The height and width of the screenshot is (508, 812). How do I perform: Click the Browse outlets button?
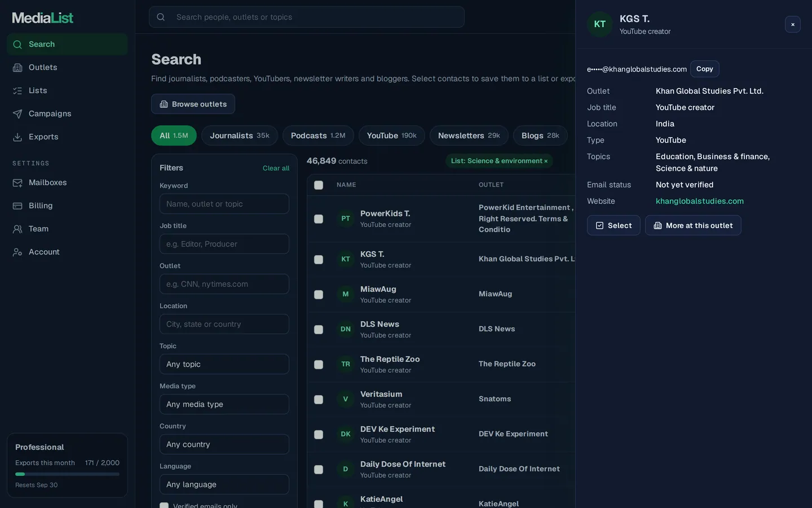[193, 104]
